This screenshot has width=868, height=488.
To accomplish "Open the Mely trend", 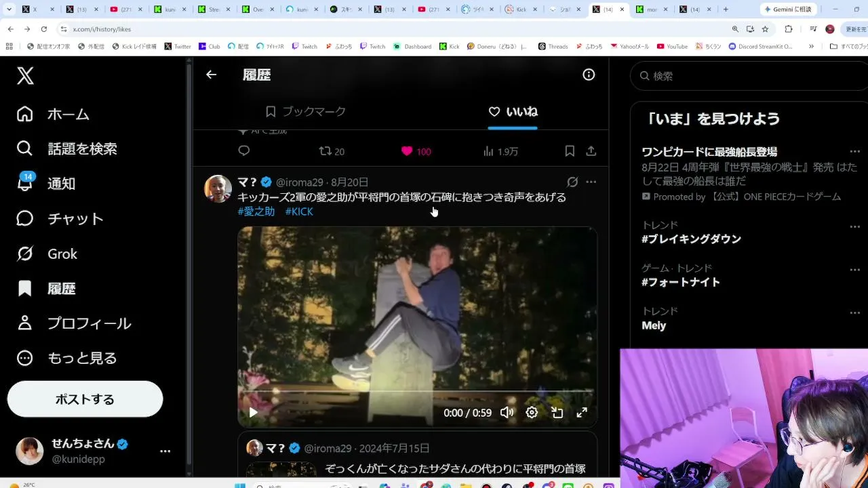I will point(654,325).
